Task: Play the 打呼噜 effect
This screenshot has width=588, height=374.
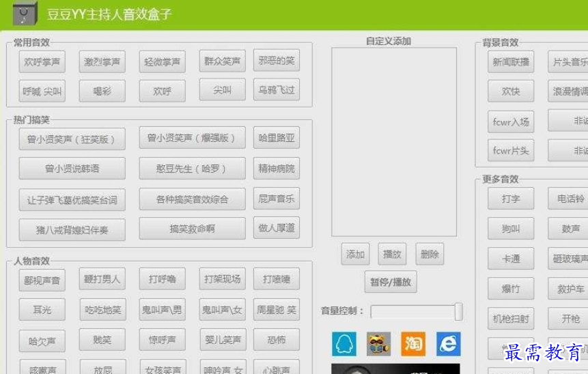Action: [162, 279]
